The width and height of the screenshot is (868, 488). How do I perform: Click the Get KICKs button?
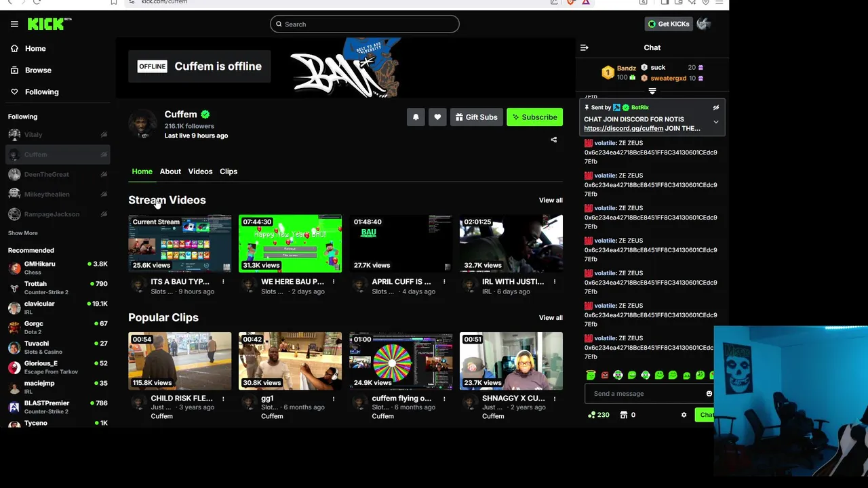tap(668, 24)
